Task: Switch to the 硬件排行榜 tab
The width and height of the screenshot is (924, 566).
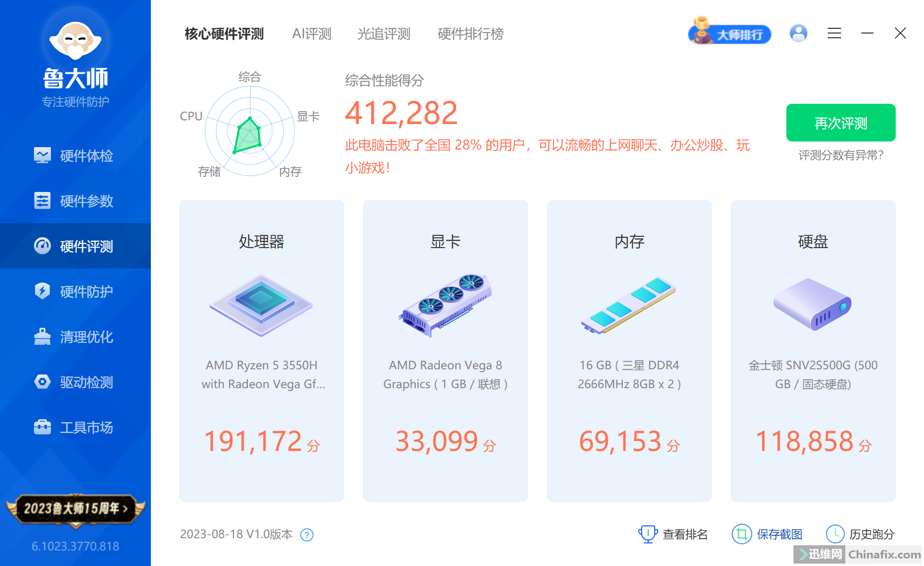Action: coord(470,34)
